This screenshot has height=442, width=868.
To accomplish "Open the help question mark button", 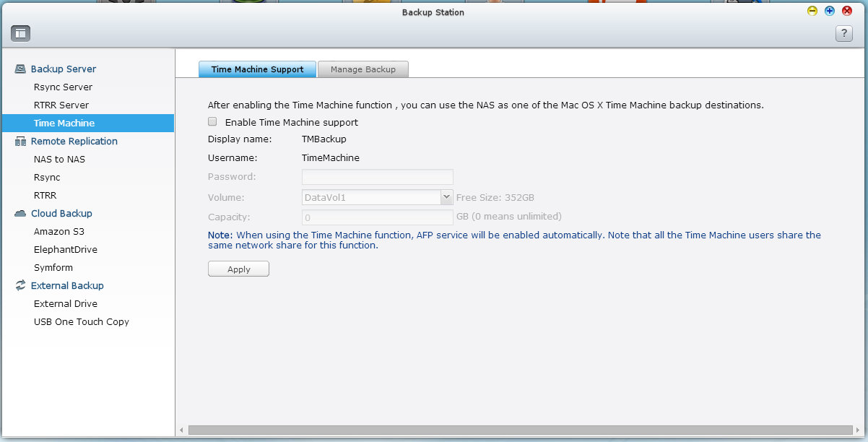I will coord(843,33).
